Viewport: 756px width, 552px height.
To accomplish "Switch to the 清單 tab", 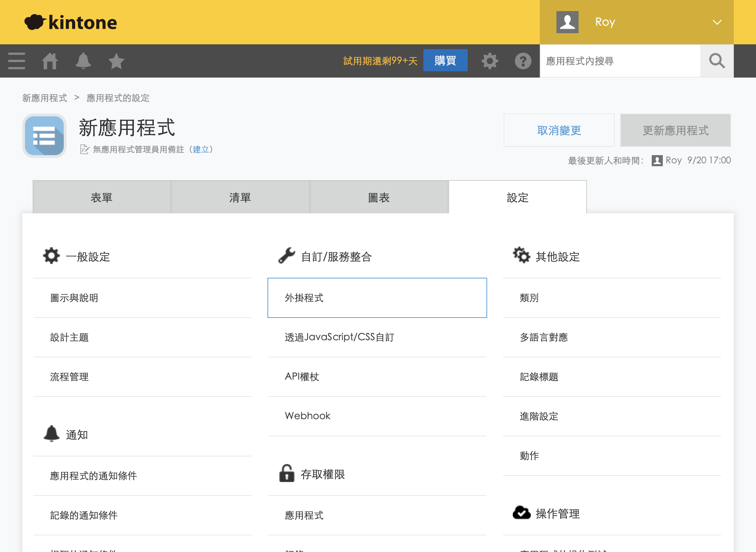I will [240, 197].
